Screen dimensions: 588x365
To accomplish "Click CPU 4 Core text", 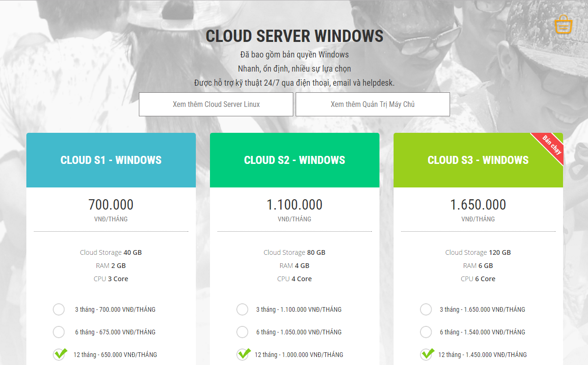I will click(295, 279).
